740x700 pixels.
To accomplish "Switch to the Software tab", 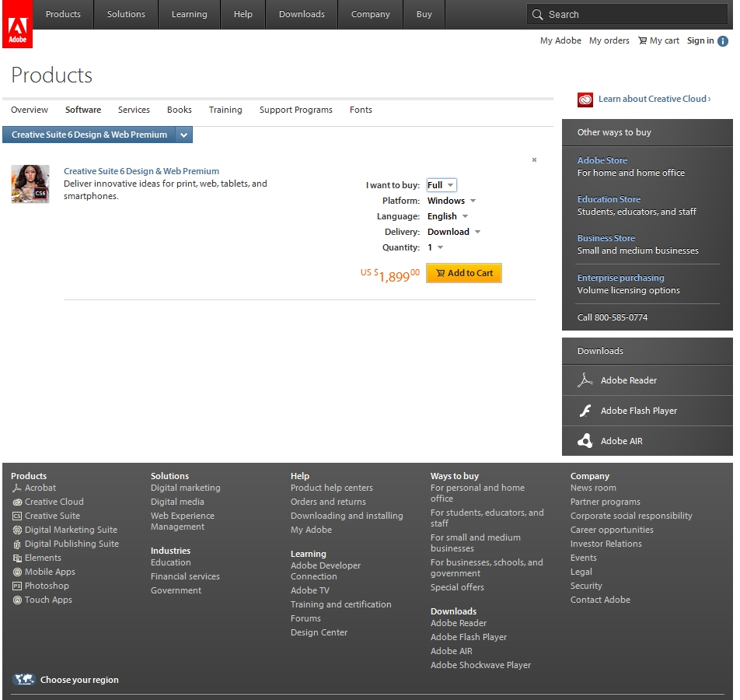I will [x=83, y=110].
